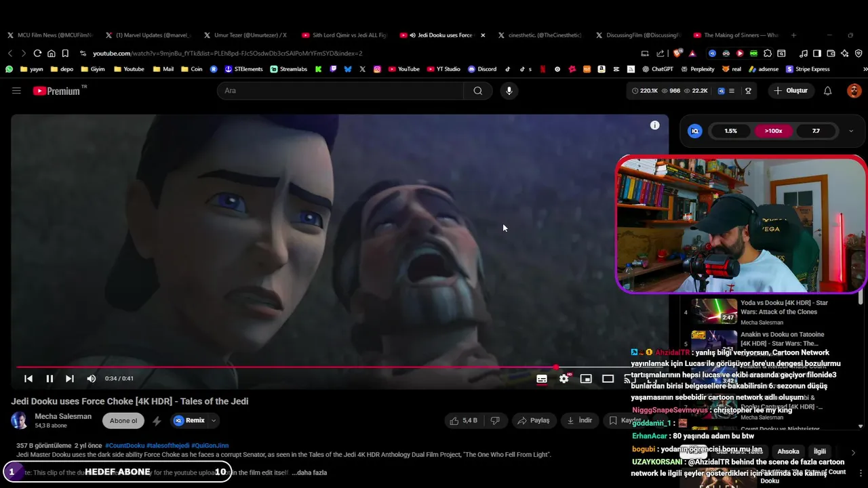Open the Mecha Salesman channel avatar
Image resolution: width=868 pixels, height=488 pixels.
(19, 421)
